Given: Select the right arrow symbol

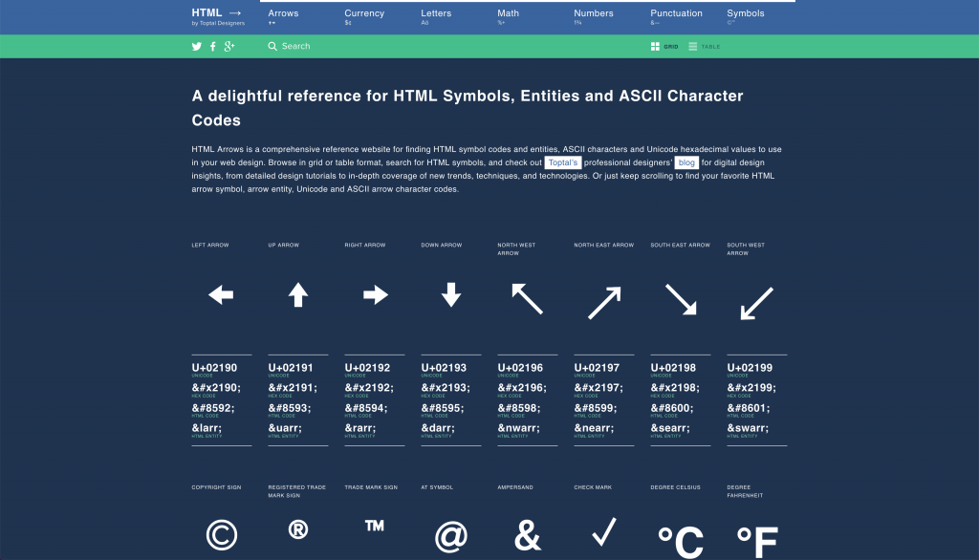Looking at the screenshot, I should (375, 294).
